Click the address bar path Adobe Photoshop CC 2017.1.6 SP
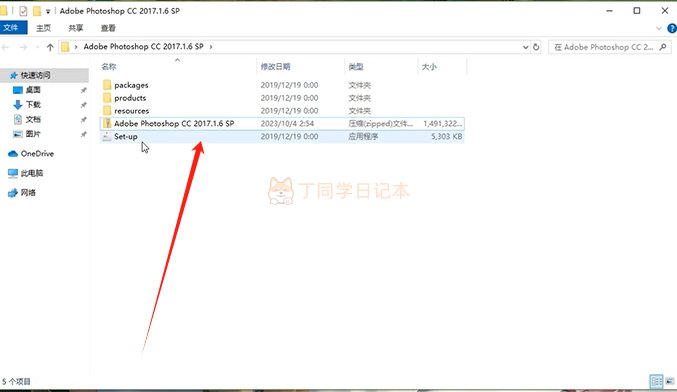 143,47
